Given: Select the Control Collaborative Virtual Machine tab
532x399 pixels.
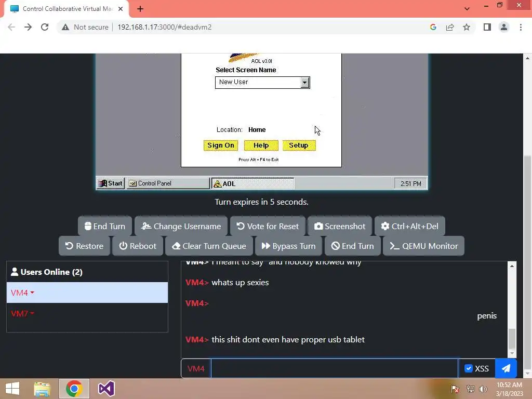Looking at the screenshot, I should click(x=67, y=9).
